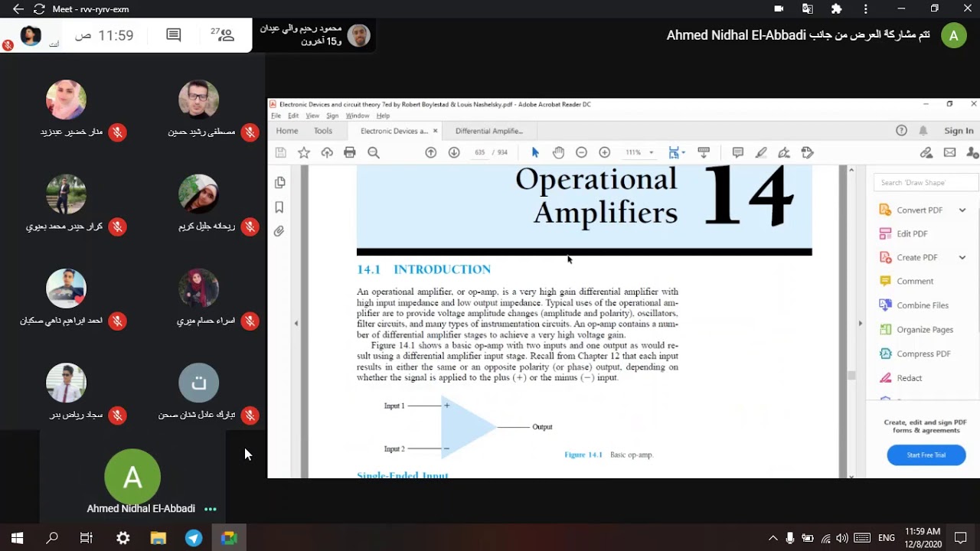Go back with browser back arrow

click(18, 9)
